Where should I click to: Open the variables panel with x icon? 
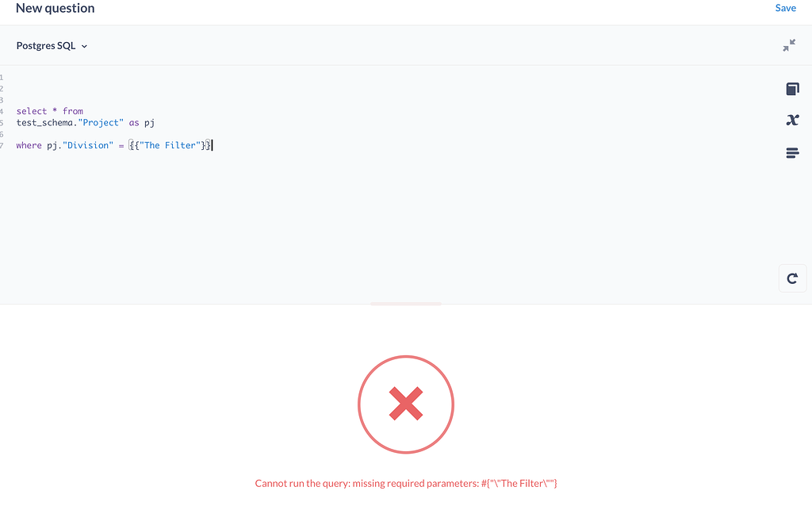(x=792, y=121)
